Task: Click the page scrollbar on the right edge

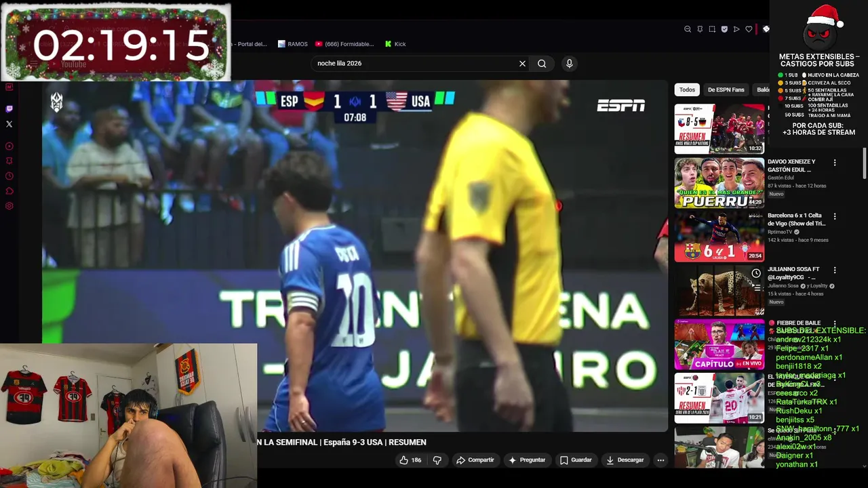Action: tap(865, 163)
